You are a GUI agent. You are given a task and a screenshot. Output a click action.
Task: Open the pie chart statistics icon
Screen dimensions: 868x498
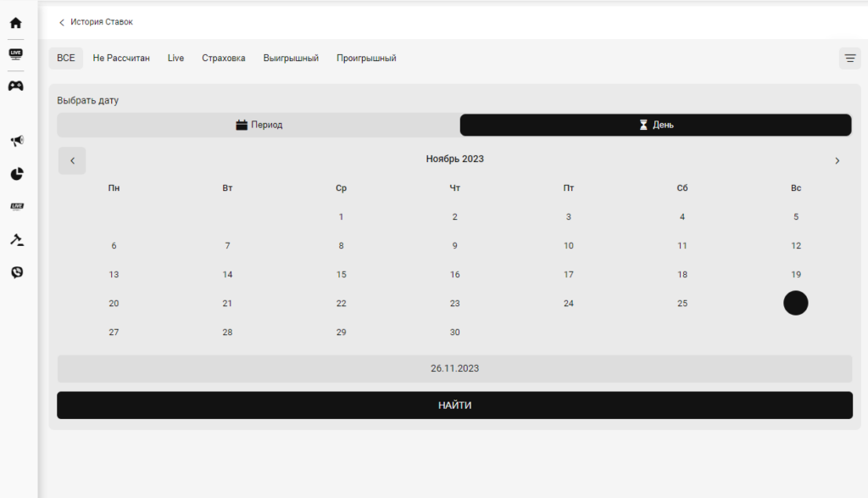[17, 174]
